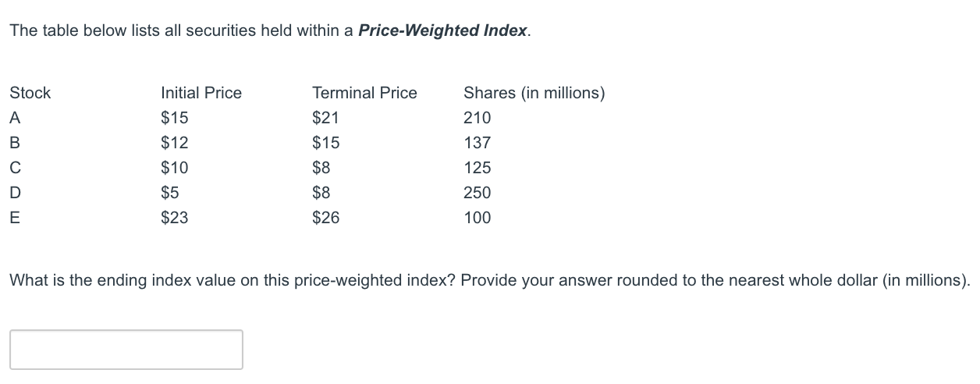Click Stock B's $12 initial price
This screenshot has height=384, width=980.
click(174, 143)
